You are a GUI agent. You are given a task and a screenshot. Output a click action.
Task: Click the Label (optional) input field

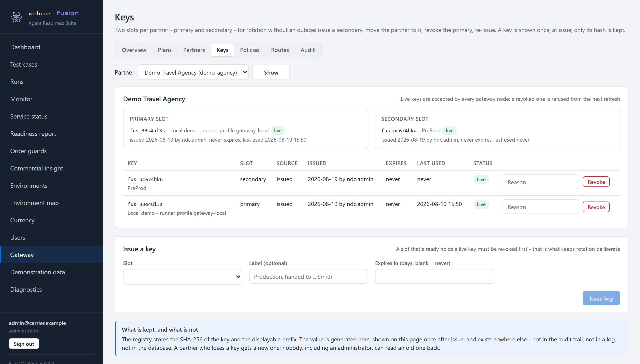[308, 277]
